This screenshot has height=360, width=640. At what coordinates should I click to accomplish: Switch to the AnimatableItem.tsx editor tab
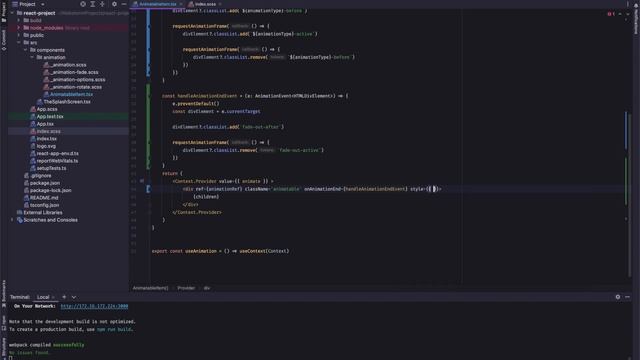point(157,4)
